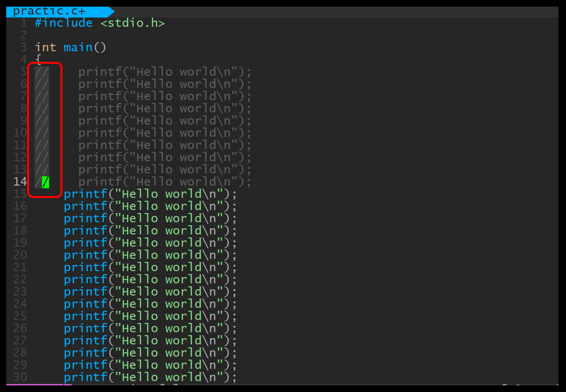The width and height of the screenshot is (566, 392).
Task: Click the commented printf on line 13
Action: click(165, 170)
